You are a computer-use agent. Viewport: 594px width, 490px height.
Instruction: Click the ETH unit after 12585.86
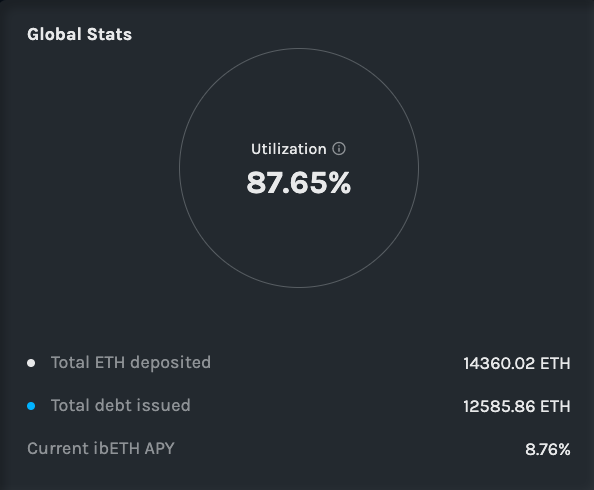555,406
